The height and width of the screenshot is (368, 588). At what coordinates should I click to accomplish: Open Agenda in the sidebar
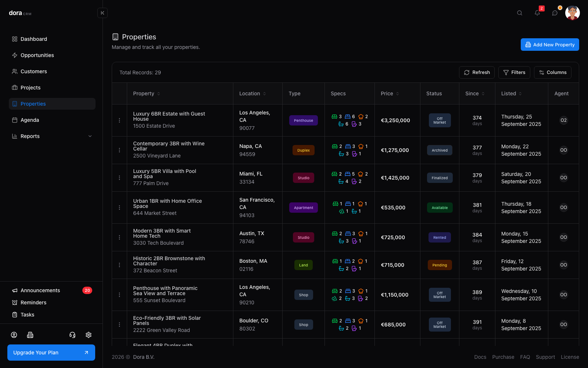[x=52, y=120]
